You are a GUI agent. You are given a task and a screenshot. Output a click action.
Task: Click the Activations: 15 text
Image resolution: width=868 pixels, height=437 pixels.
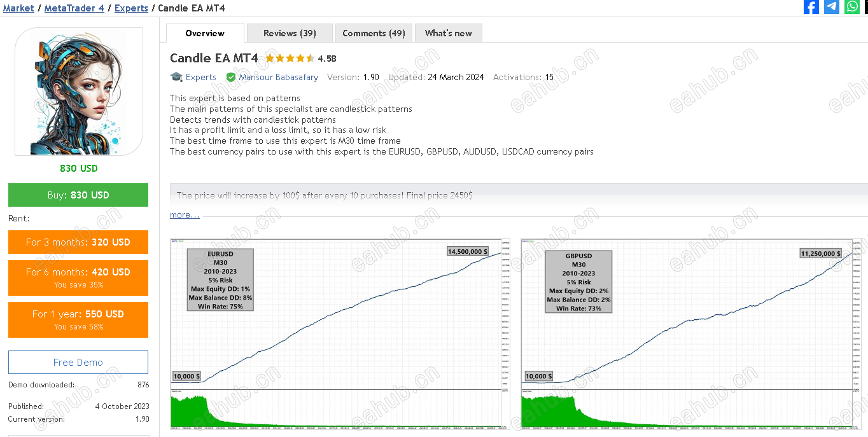pyautogui.click(x=523, y=77)
